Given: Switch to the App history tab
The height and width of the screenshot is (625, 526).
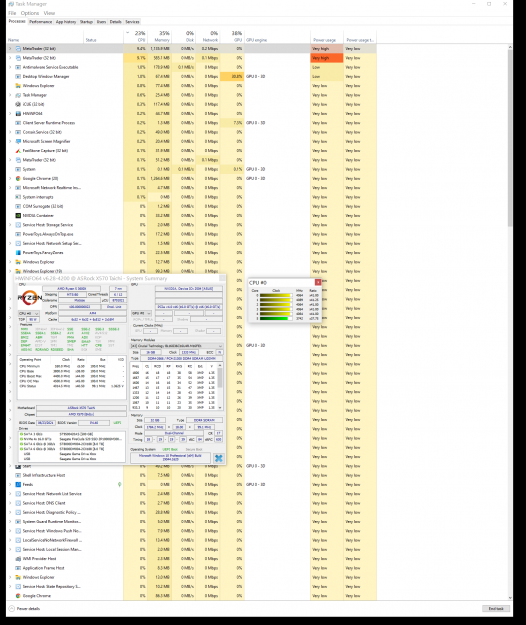Looking at the screenshot, I should click(x=66, y=22).
